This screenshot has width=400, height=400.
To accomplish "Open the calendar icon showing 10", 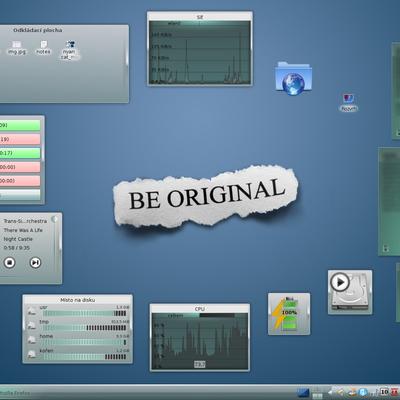I will (x=384, y=392).
